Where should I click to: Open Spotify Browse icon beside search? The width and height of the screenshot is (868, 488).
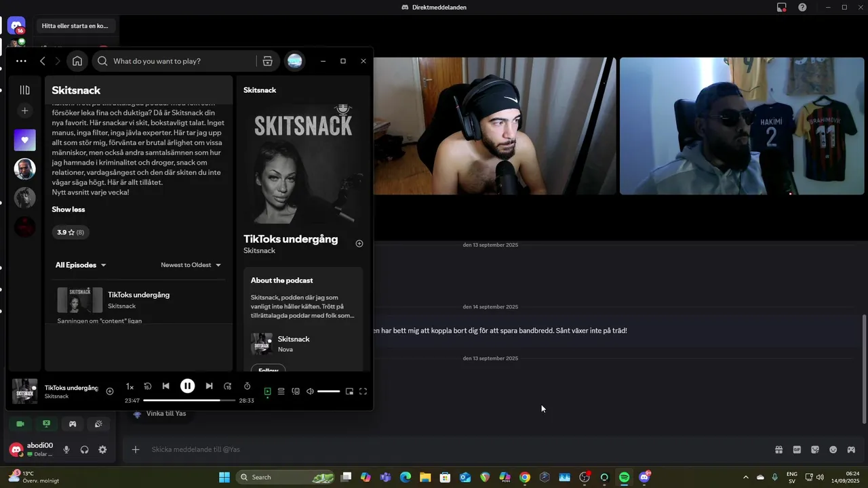267,61
